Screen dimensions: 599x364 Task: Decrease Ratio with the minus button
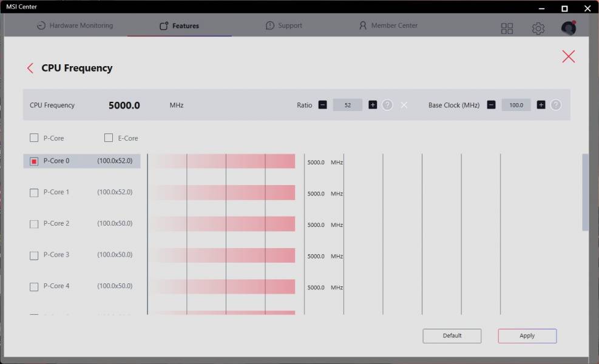323,105
